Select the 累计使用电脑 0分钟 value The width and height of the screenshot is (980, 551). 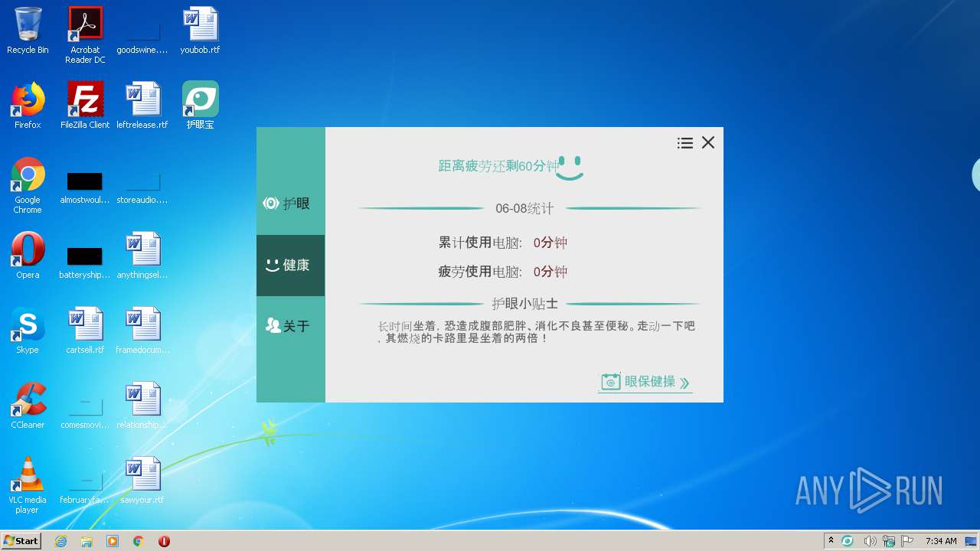pos(550,243)
